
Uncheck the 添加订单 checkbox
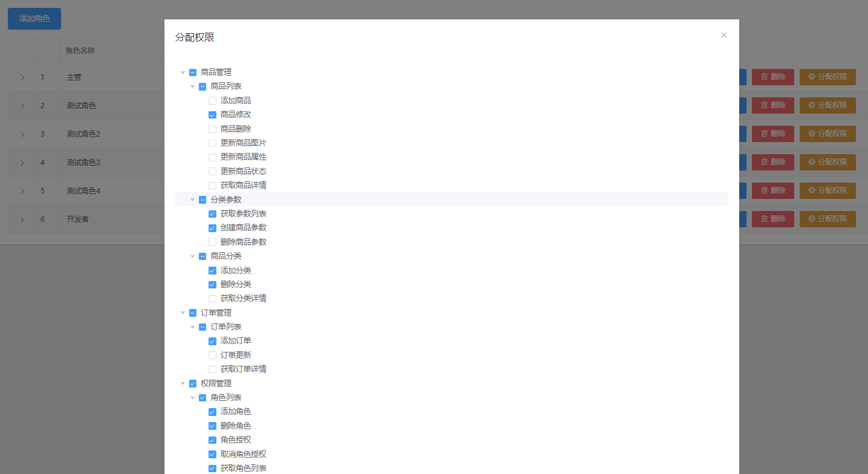[x=212, y=341]
